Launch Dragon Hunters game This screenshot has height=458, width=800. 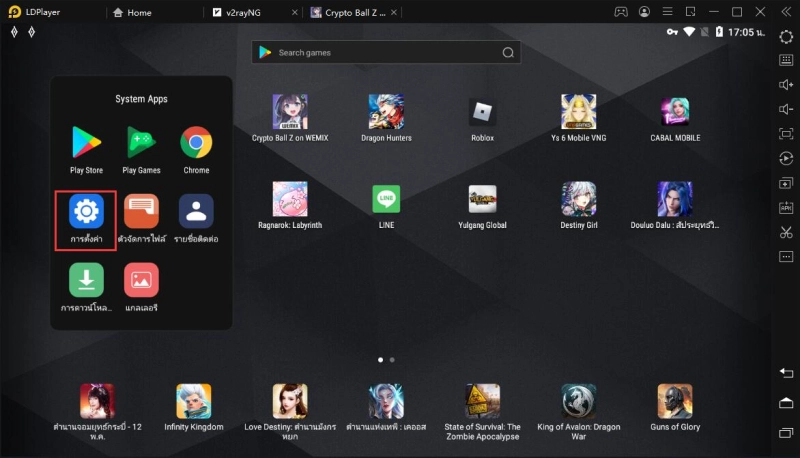coord(386,112)
